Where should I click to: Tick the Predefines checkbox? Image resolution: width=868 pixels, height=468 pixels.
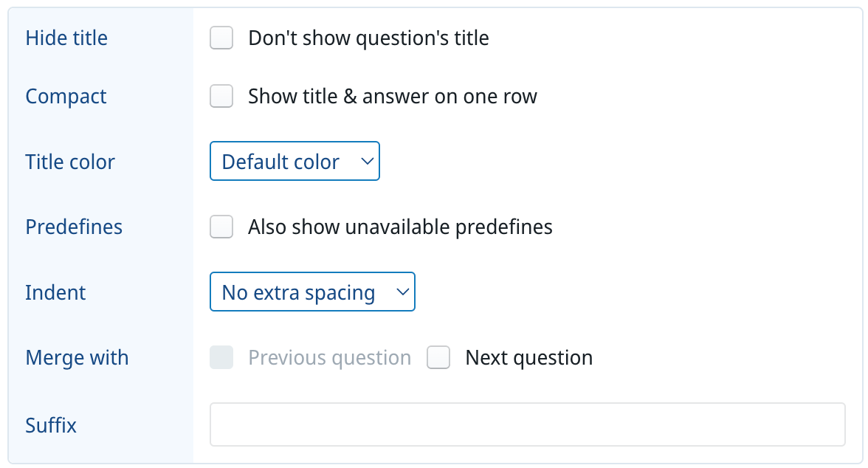[221, 227]
